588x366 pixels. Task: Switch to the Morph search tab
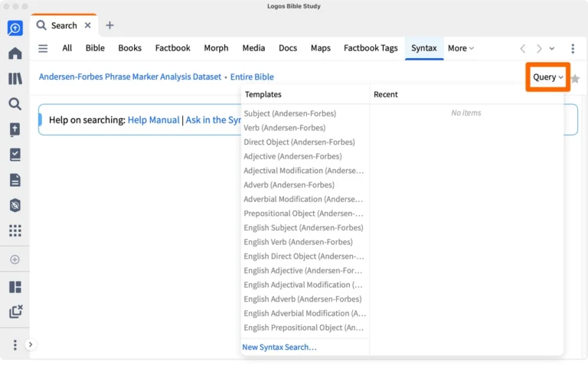(x=216, y=48)
